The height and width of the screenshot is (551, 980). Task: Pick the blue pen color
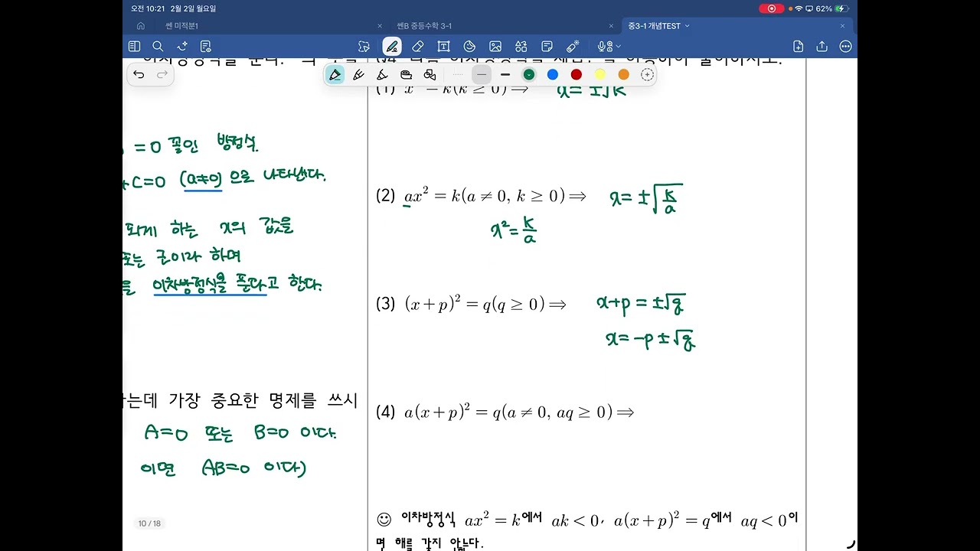coord(552,74)
